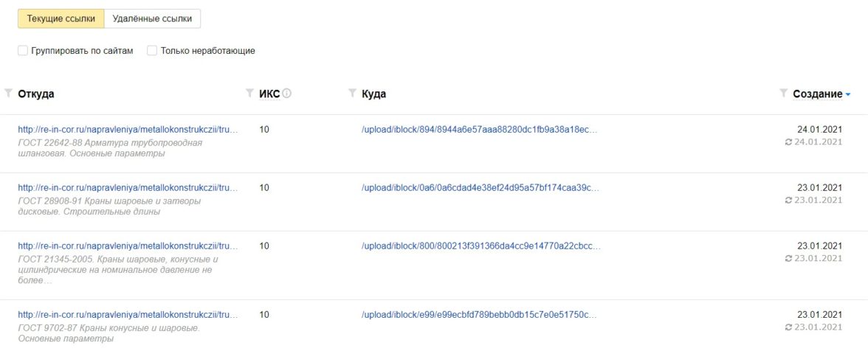Image resolution: width=868 pixels, height=351 pixels.
Task: Open /upload/iblock/800 target link
Action: pyautogui.click(x=480, y=246)
